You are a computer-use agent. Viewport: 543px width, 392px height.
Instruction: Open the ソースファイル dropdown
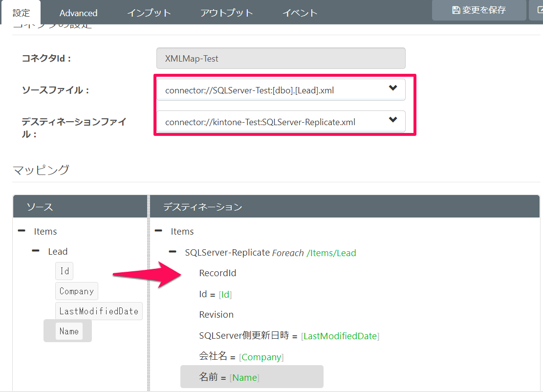click(281, 90)
